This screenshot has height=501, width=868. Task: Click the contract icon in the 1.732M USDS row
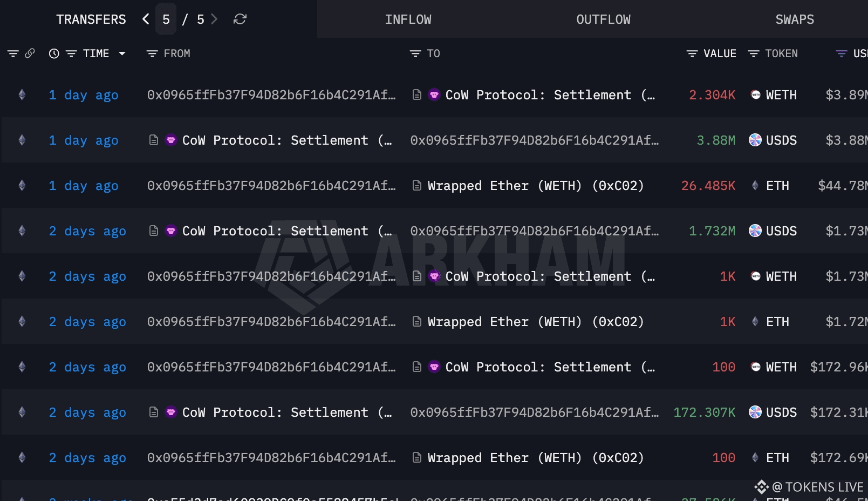(154, 231)
